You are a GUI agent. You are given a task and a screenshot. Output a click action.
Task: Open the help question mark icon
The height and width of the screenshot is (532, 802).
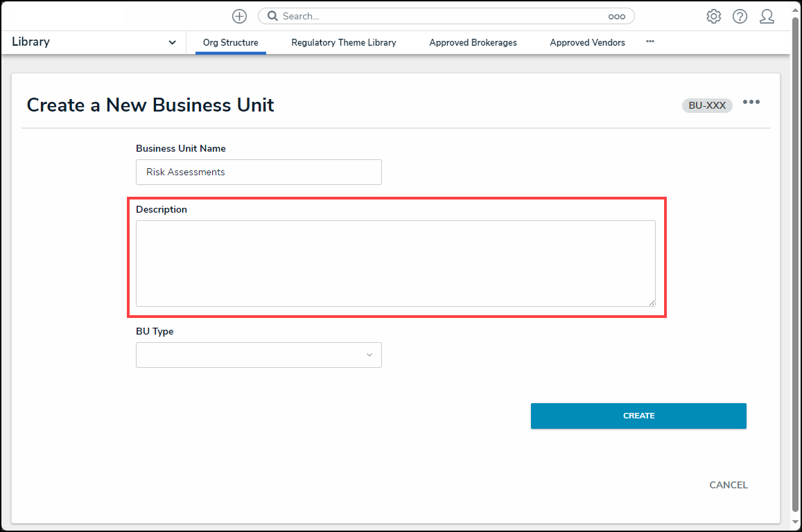[x=740, y=17]
